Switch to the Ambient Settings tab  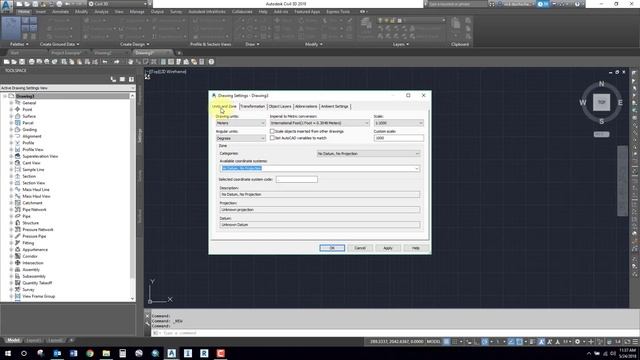[x=335, y=107]
